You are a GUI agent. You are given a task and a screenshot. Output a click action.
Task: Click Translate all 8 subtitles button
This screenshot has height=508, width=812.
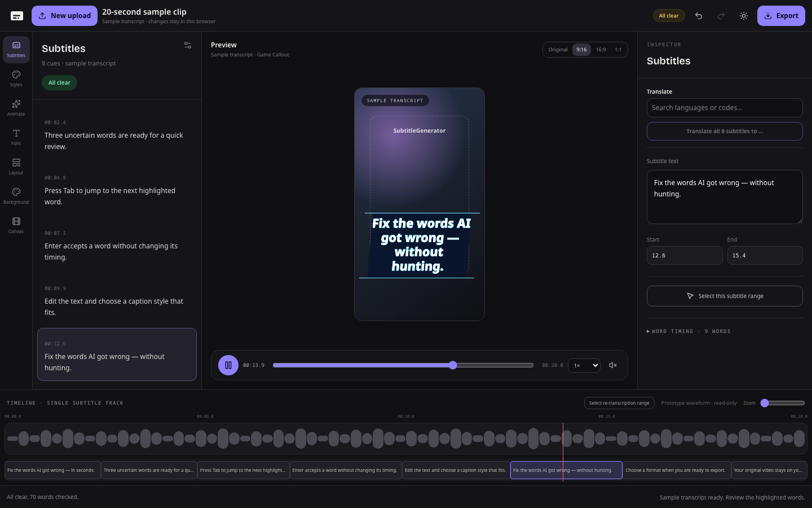pos(725,131)
